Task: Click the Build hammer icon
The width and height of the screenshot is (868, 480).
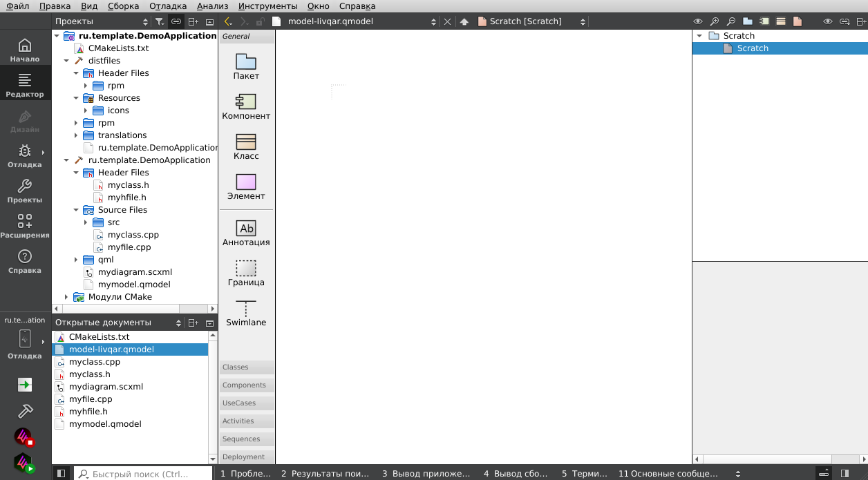Action: pos(25,411)
